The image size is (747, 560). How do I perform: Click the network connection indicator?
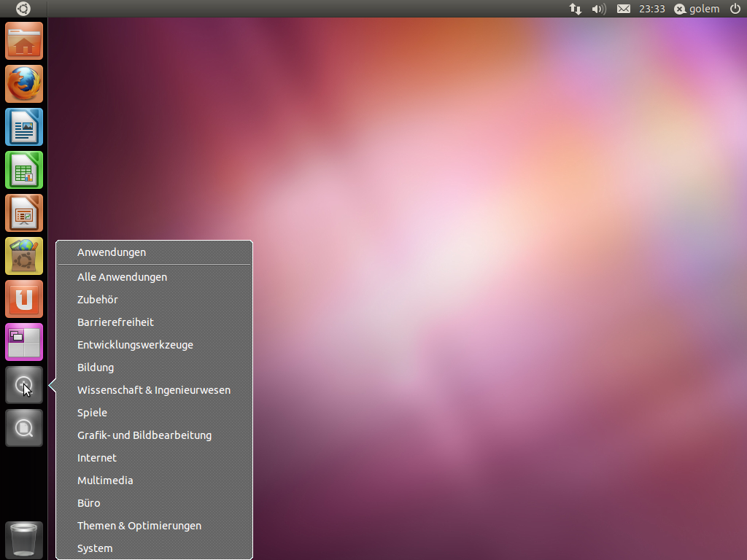(576, 9)
